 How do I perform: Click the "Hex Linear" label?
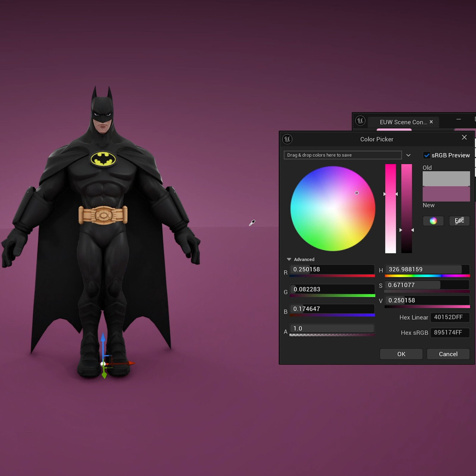[414, 317]
